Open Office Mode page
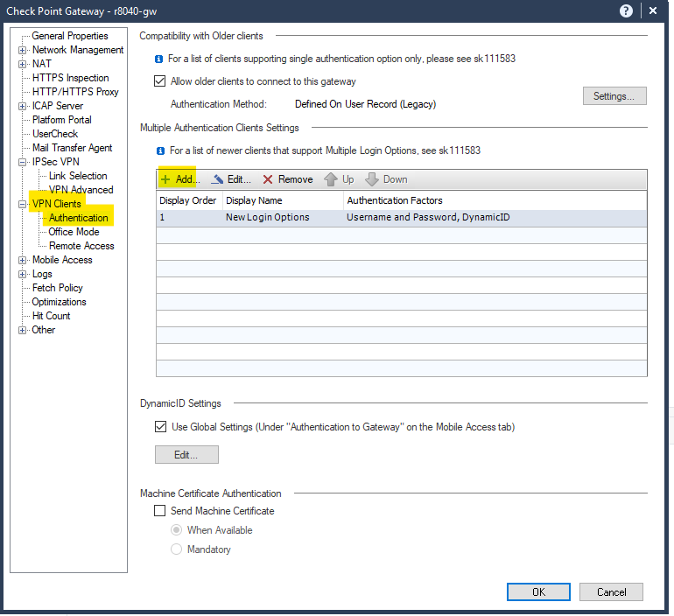674x616 pixels. click(x=74, y=232)
